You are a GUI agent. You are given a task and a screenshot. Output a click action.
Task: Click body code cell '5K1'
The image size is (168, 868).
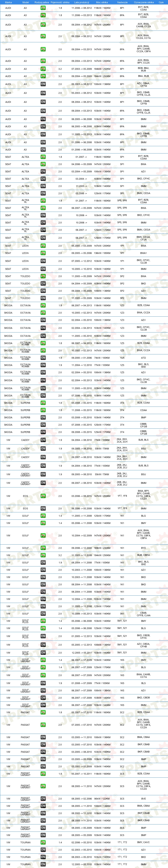tap(122, 614)
